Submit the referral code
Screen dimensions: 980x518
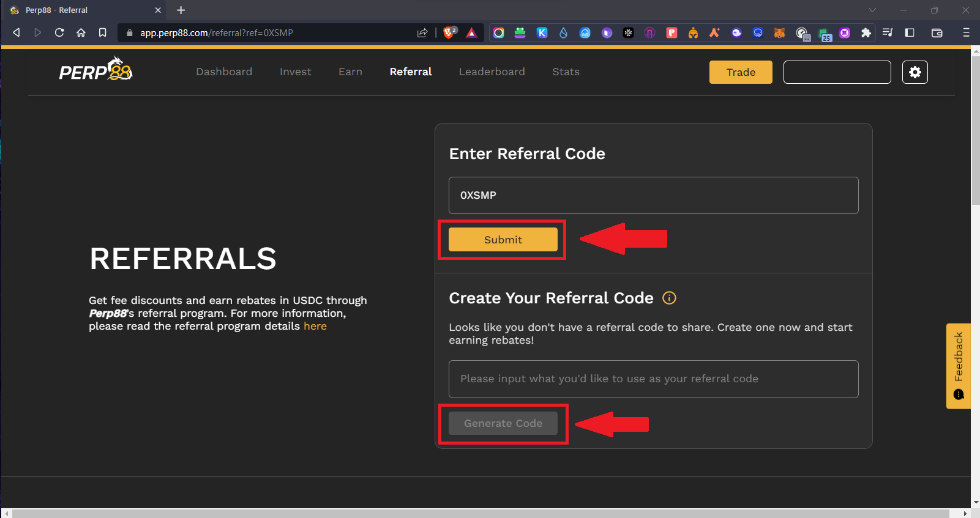(503, 239)
